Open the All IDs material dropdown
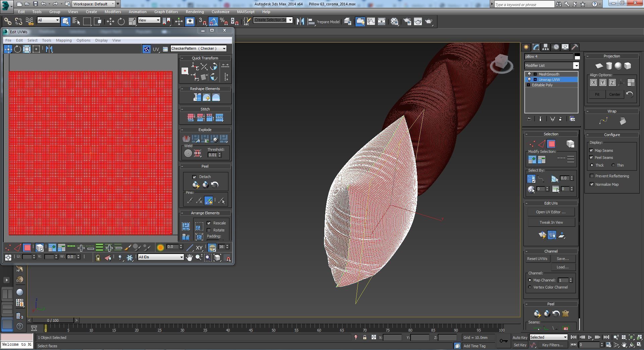Image resolution: width=644 pixels, height=350 pixels. click(161, 257)
